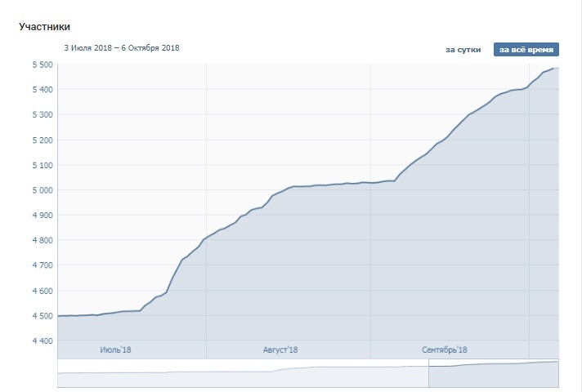582x392 pixels.
Task: Select the "за всё время" tab
Action: (x=526, y=50)
